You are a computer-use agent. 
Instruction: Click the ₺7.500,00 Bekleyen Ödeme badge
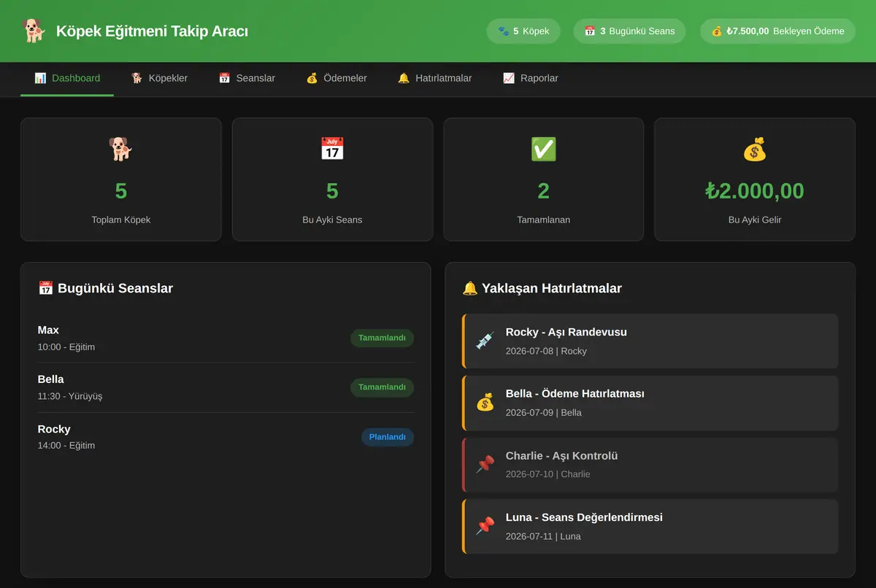(777, 31)
